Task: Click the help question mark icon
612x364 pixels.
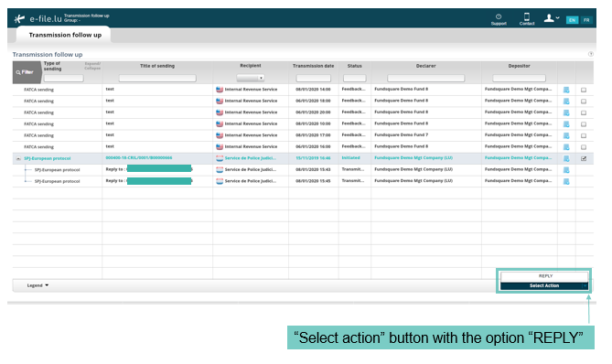Action: click(591, 54)
